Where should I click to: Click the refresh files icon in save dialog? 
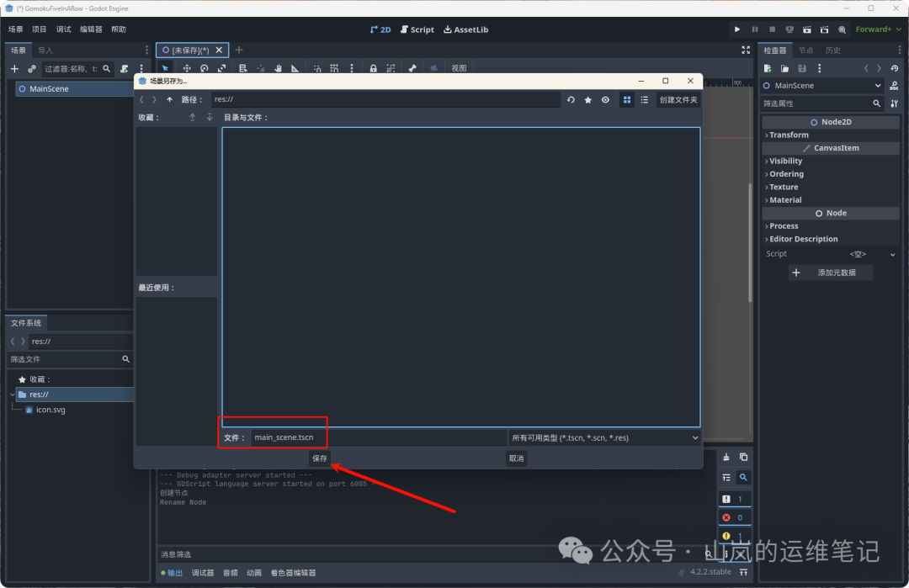pyautogui.click(x=571, y=99)
